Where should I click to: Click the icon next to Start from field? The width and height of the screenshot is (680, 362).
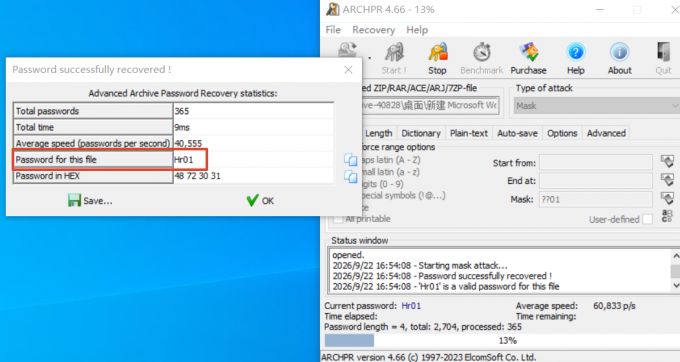pyautogui.click(x=667, y=161)
